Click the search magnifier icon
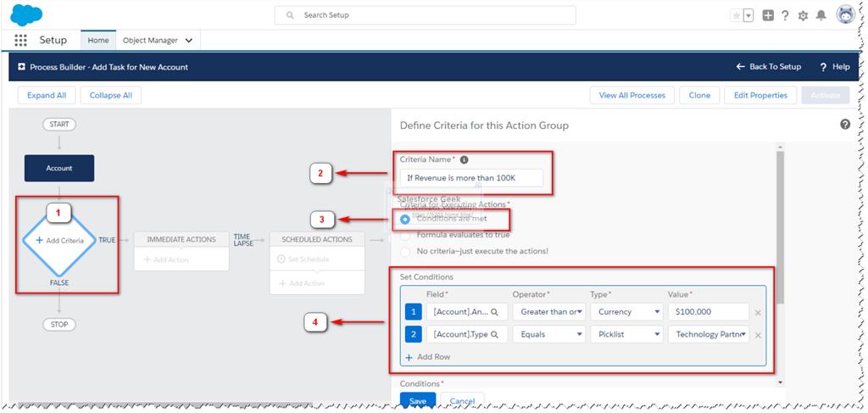 [290, 15]
